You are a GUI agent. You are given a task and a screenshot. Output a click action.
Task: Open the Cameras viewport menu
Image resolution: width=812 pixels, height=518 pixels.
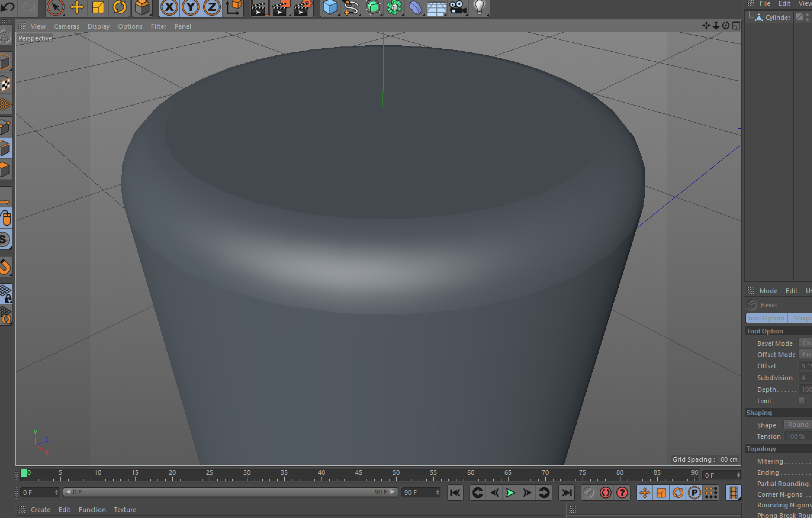[x=66, y=26]
